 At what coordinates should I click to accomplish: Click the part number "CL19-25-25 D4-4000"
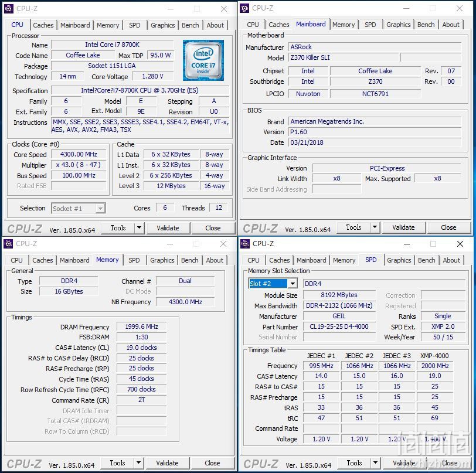(x=339, y=326)
